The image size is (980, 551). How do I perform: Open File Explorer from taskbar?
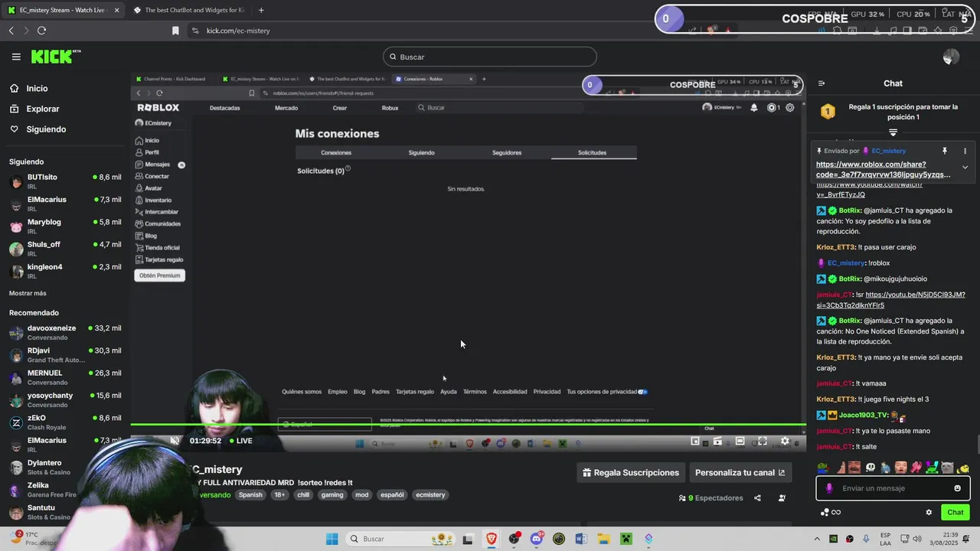coord(603,539)
